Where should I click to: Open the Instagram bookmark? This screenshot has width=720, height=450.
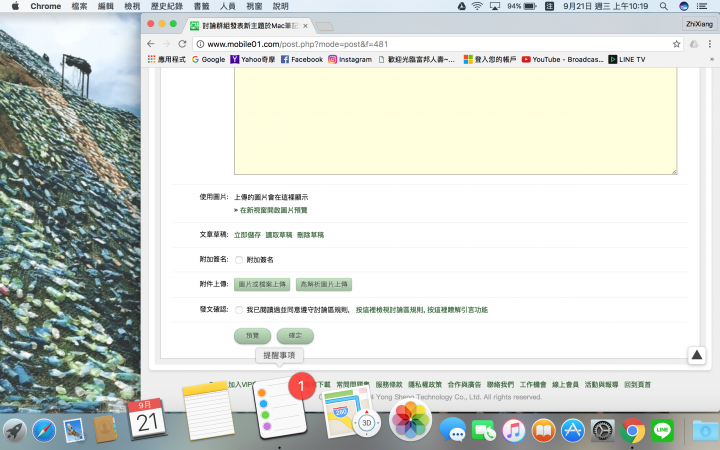point(350,59)
